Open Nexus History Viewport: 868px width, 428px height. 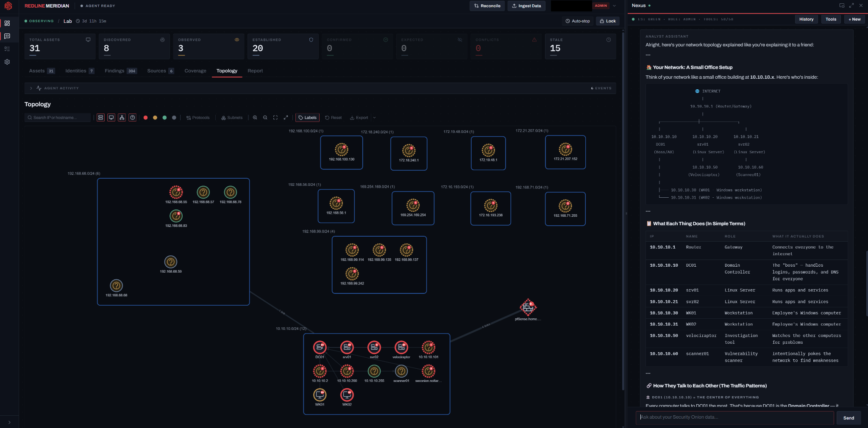806,19
